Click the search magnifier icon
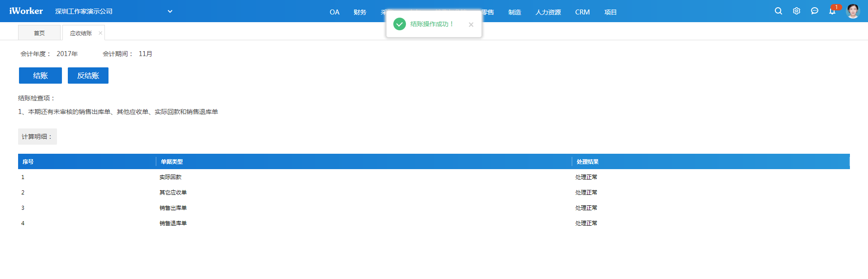 [778, 11]
